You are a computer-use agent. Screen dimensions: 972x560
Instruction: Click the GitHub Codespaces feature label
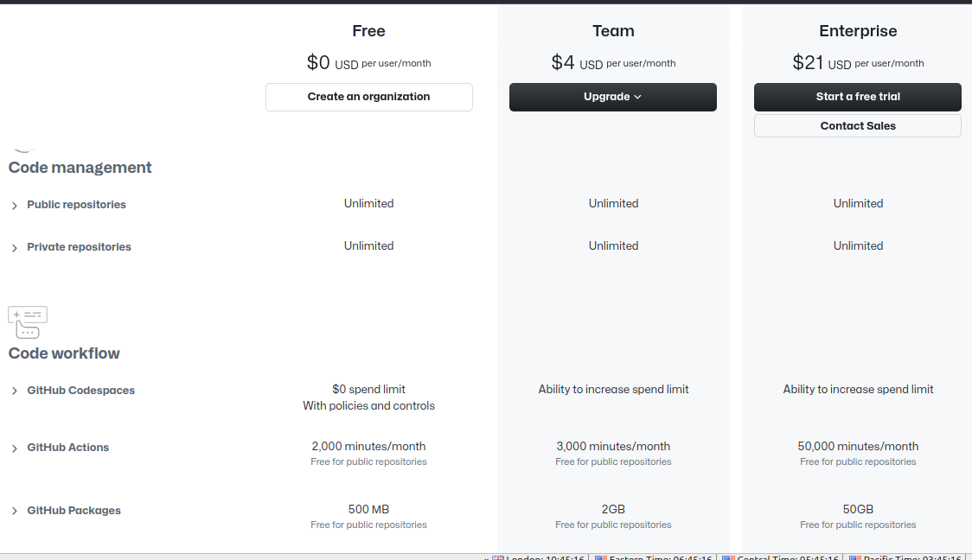pyautogui.click(x=81, y=391)
